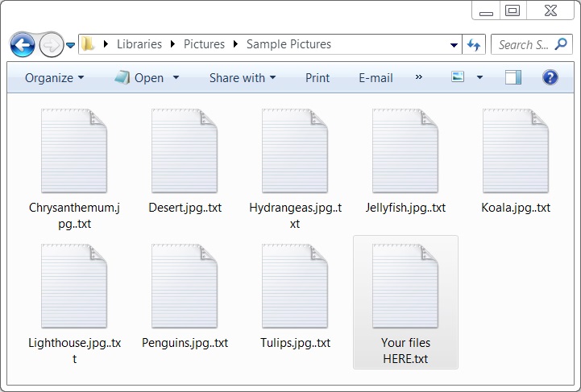Screen dimensions: 581x392
Task: Select the Jellyfish.jpg..txt file icon
Action: pyautogui.click(x=405, y=151)
